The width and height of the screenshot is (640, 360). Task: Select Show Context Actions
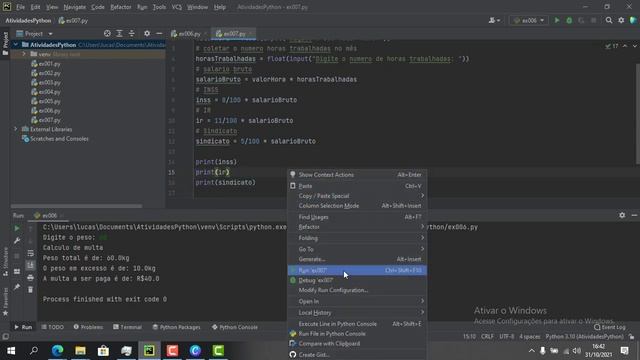click(x=357, y=175)
